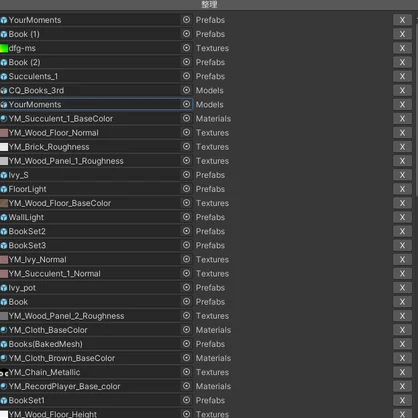Remove the Book (2) entry

(402, 62)
